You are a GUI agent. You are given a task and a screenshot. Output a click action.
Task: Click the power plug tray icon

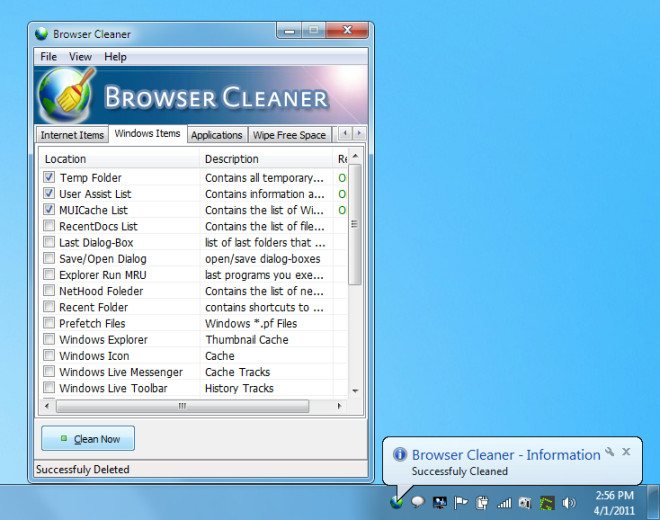click(482, 502)
